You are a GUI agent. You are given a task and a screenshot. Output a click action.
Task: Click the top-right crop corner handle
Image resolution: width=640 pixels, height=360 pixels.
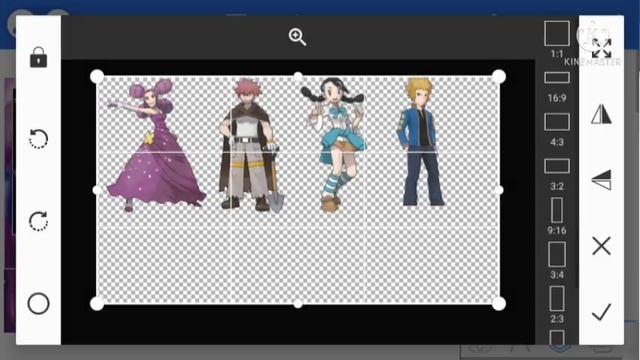click(x=499, y=76)
